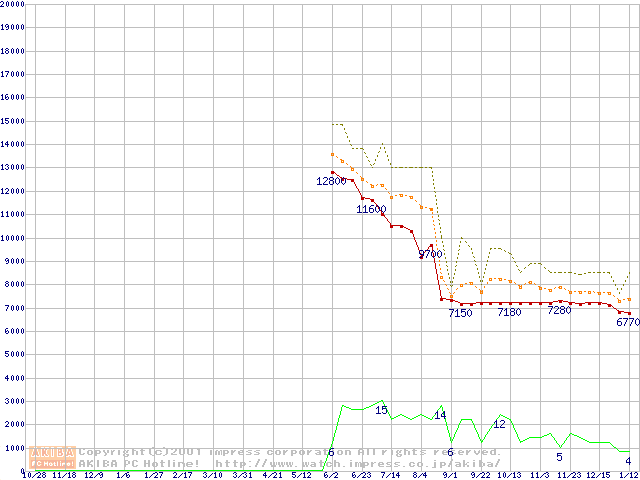Select the 13000 y-axis label
The height and width of the screenshot is (480, 640).
[x=12, y=168]
